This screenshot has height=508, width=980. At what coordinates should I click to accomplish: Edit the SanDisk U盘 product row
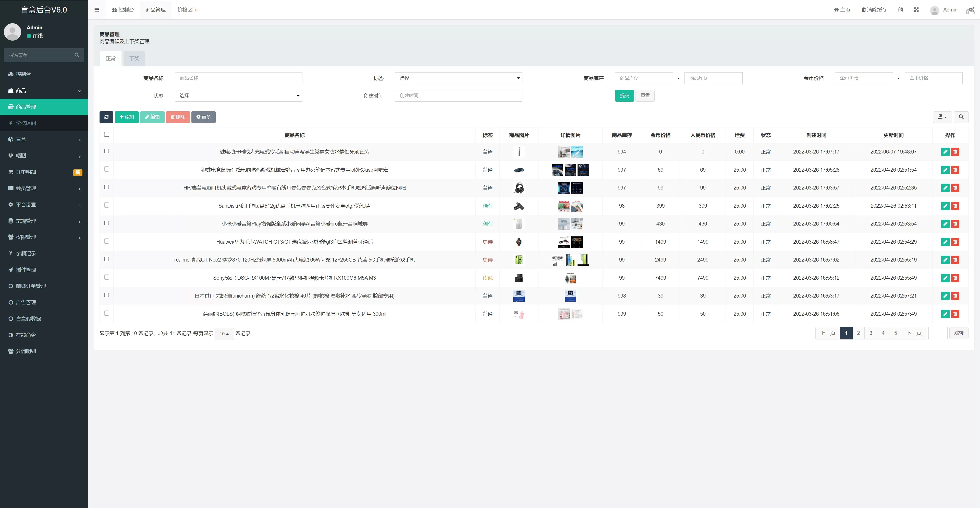(945, 206)
